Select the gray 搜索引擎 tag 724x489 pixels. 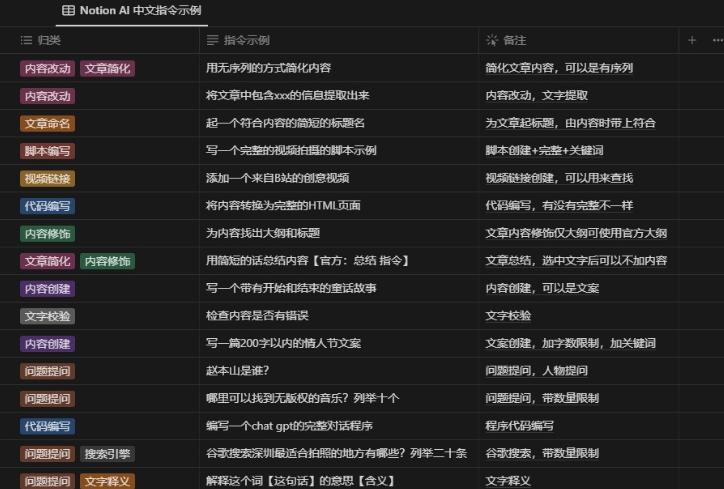[107, 453]
